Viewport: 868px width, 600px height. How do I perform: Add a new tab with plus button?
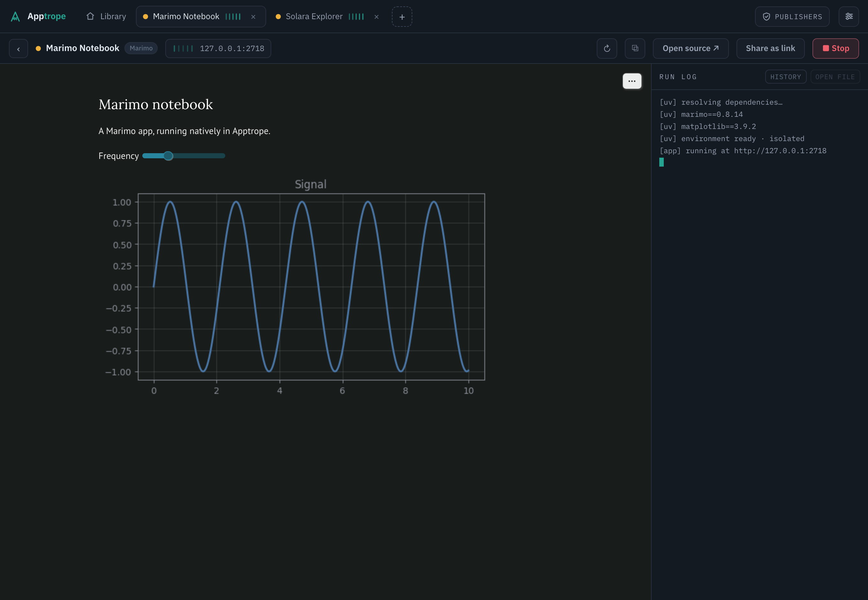coord(402,17)
